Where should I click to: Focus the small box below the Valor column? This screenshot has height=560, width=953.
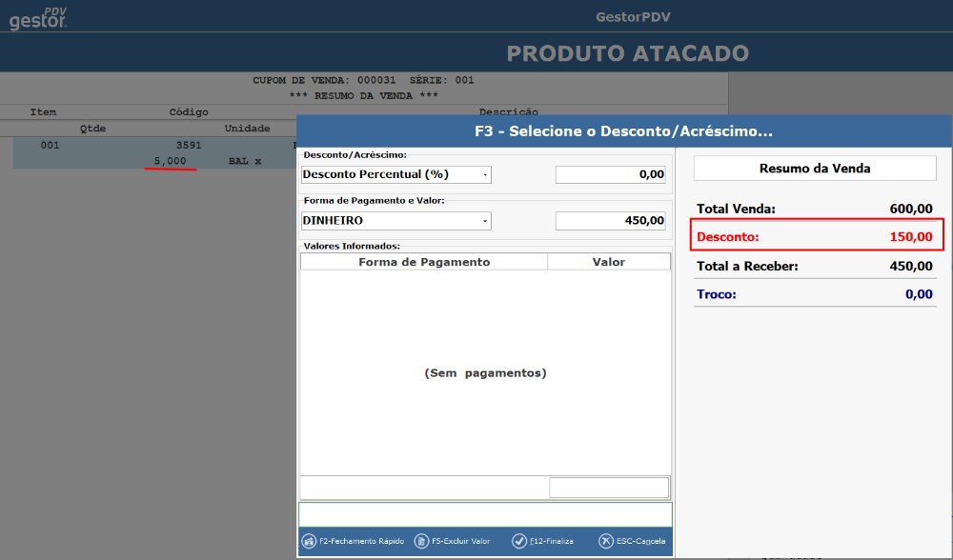pyautogui.click(x=609, y=488)
